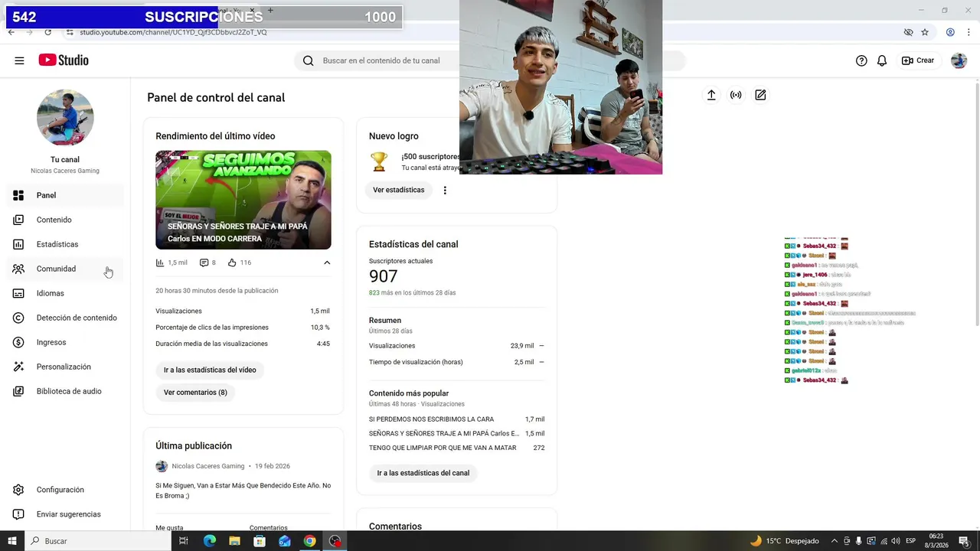
Task: Click SI PERDEMOS NOS ESCRIBIMOS LA CARA row
Action: pos(456,419)
